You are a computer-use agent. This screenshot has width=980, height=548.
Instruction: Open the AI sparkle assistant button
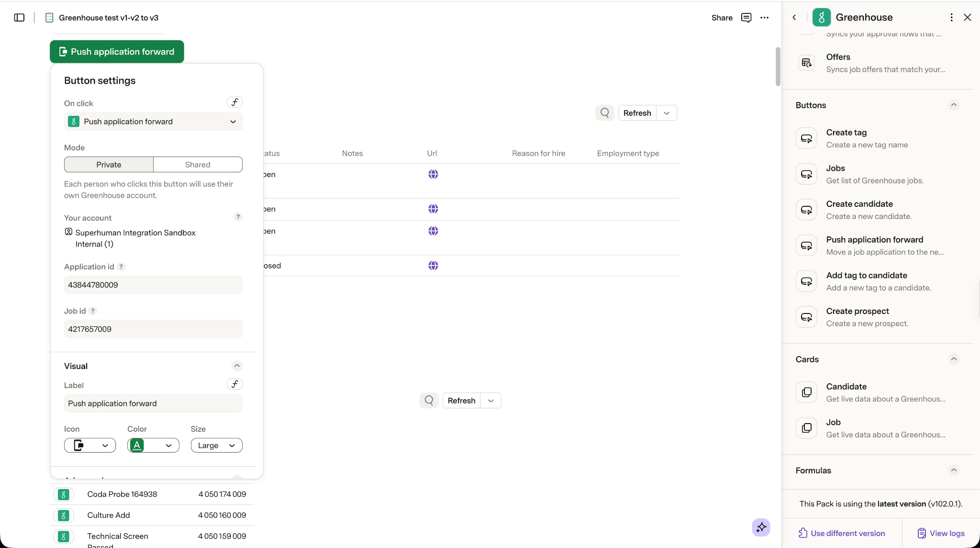(x=761, y=527)
